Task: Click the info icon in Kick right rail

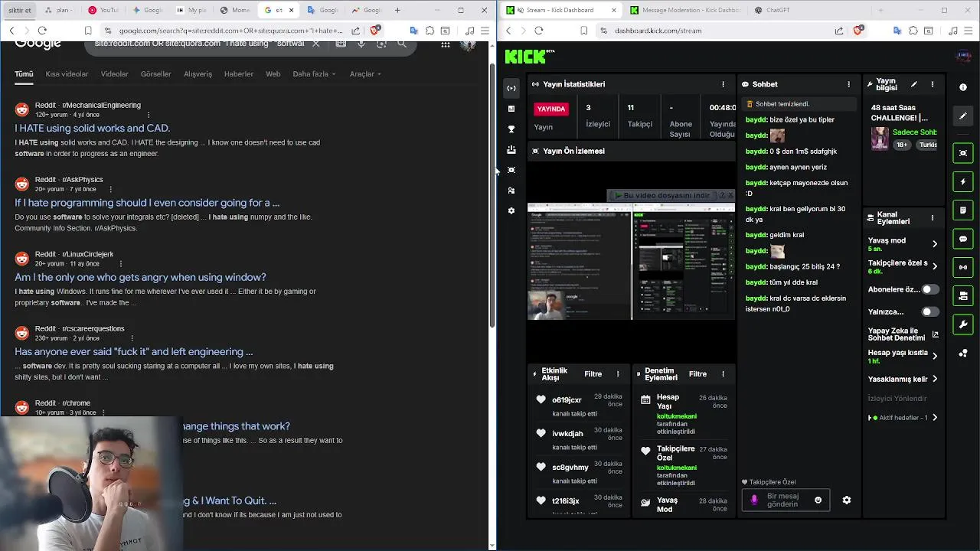Action: [963, 87]
